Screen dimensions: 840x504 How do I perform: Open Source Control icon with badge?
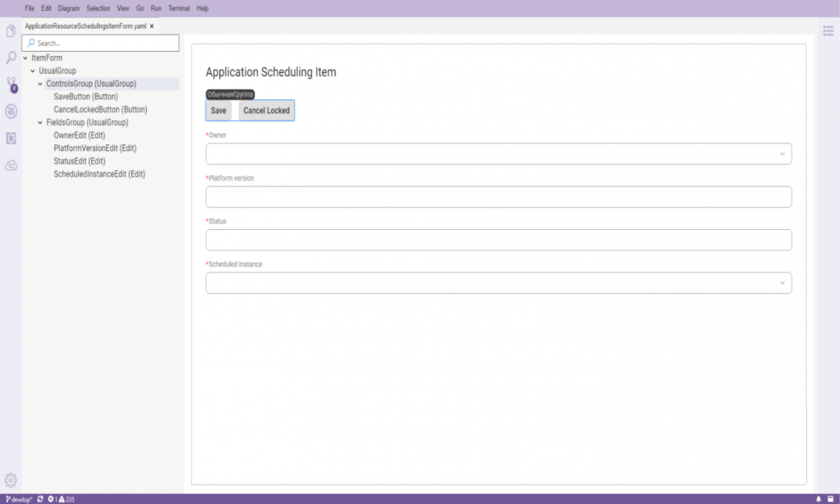point(11,85)
